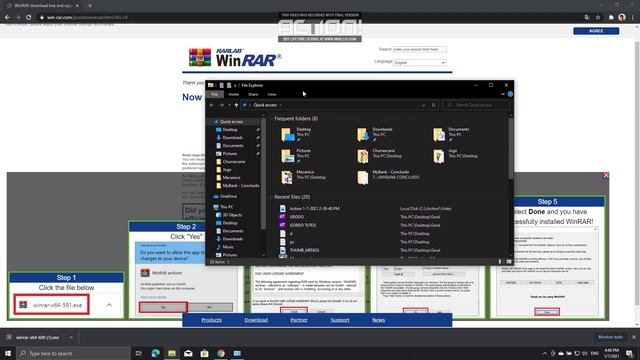Open Microsoft Store from taskbar
This screenshot has height=360, width=640.
click(x=204, y=353)
